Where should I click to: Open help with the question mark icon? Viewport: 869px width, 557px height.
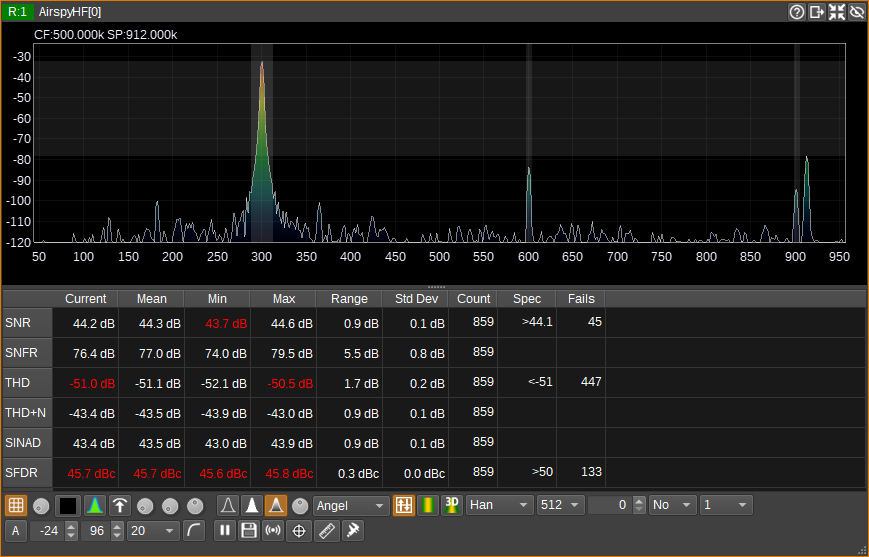coord(797,12)
